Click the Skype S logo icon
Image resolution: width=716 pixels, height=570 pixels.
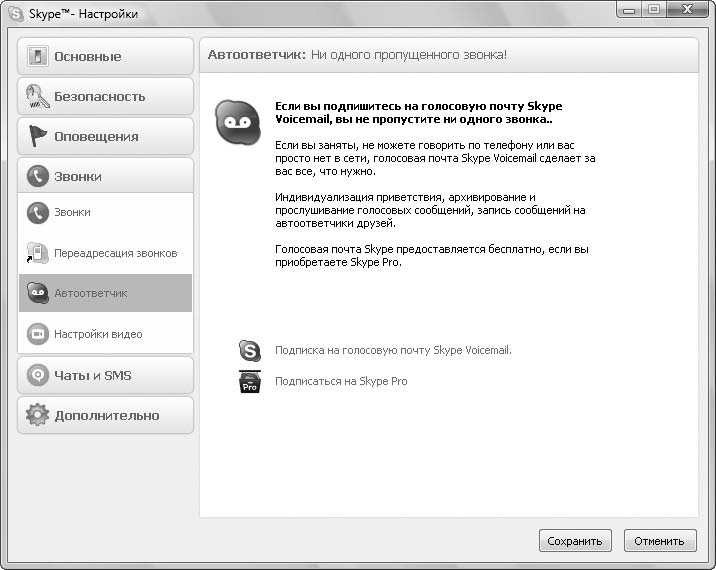[250, 350]
